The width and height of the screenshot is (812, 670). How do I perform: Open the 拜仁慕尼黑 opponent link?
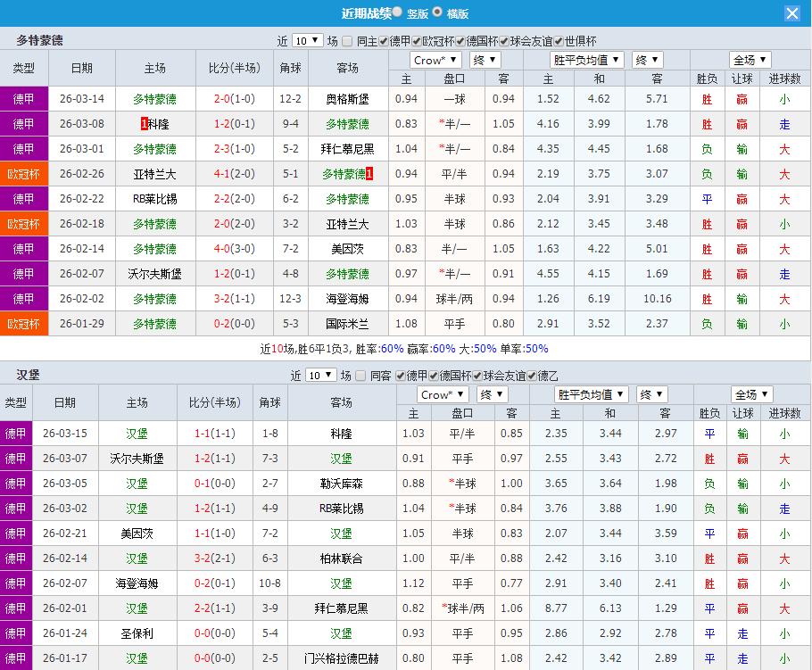coord(345,149)
